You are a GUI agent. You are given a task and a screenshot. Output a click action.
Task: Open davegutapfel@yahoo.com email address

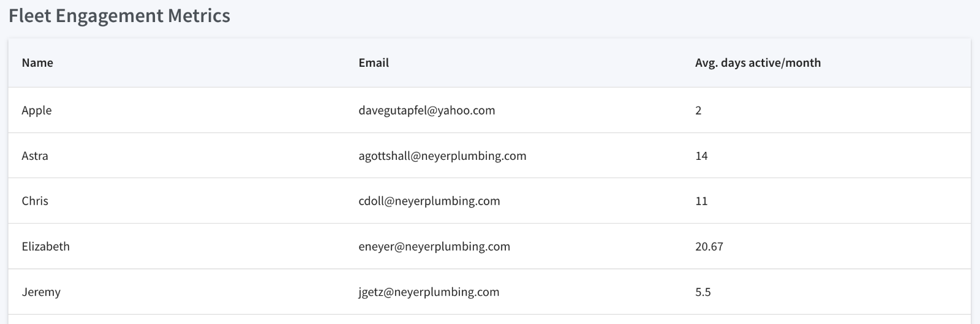pyautogui.click(x=427, y=110)
